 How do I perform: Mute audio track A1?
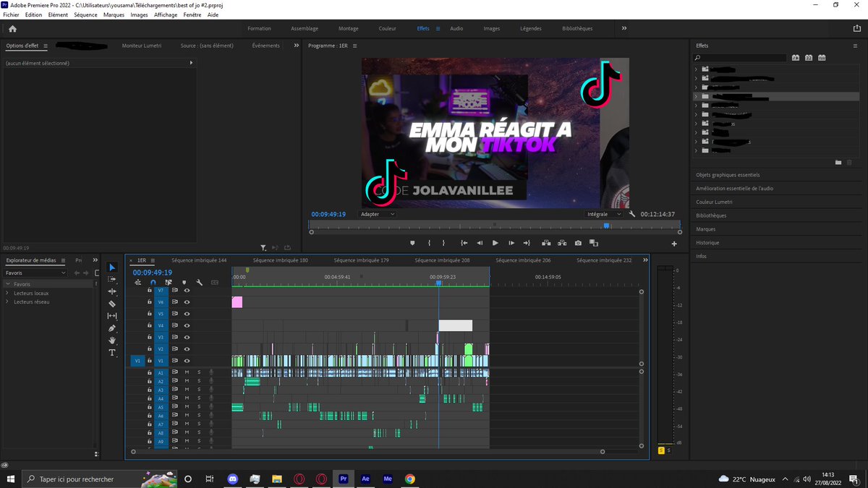(x=187, y=372)
